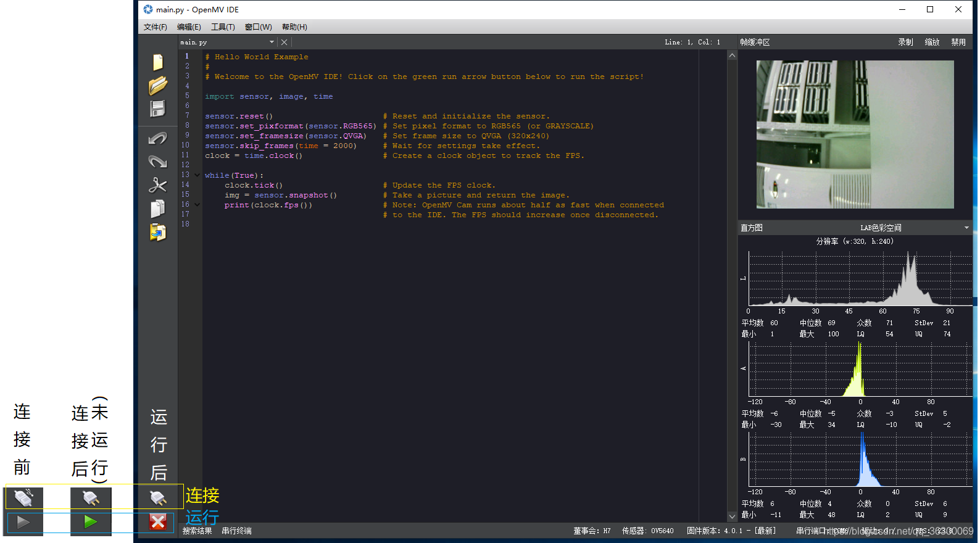Click the scroll up arrow of editor scrollbar

pyautogui.click(x=732, y=55)
